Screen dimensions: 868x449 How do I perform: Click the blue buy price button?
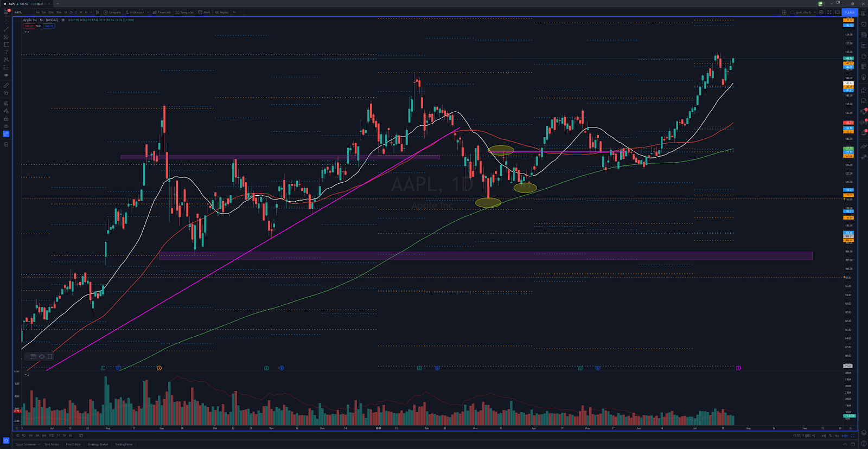pyautogui.click(x=49, y=26)
